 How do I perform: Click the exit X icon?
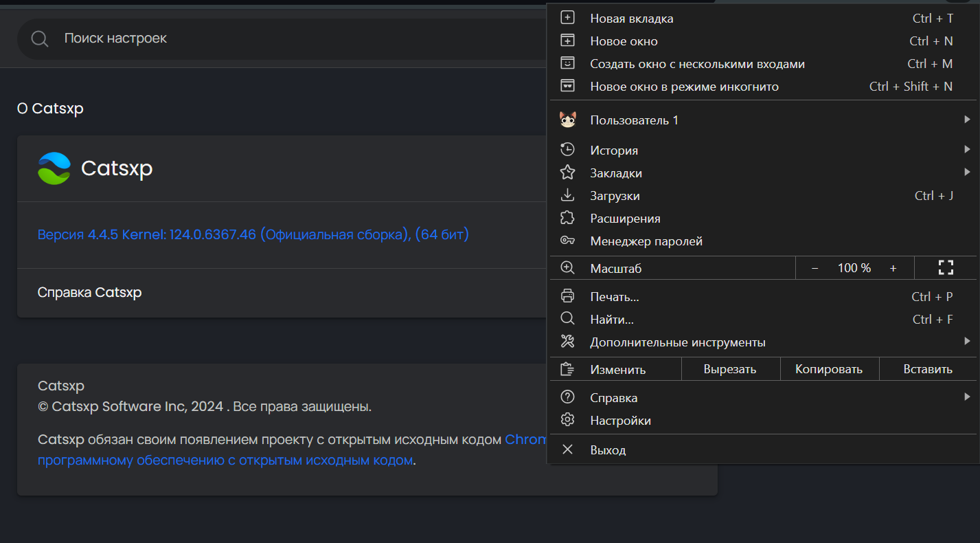[567, 450]
